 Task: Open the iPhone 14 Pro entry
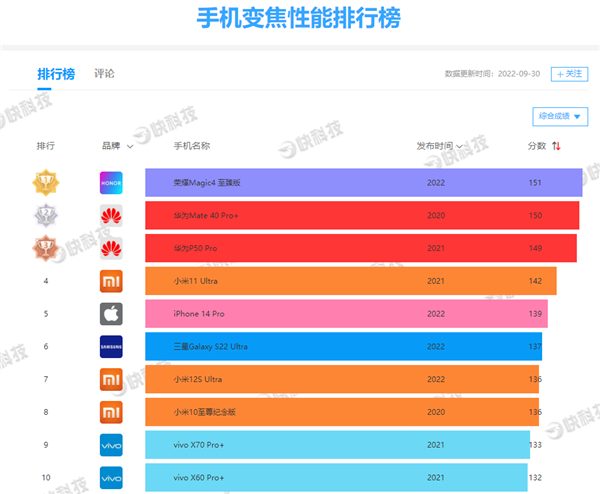click(x=346, y=314)
